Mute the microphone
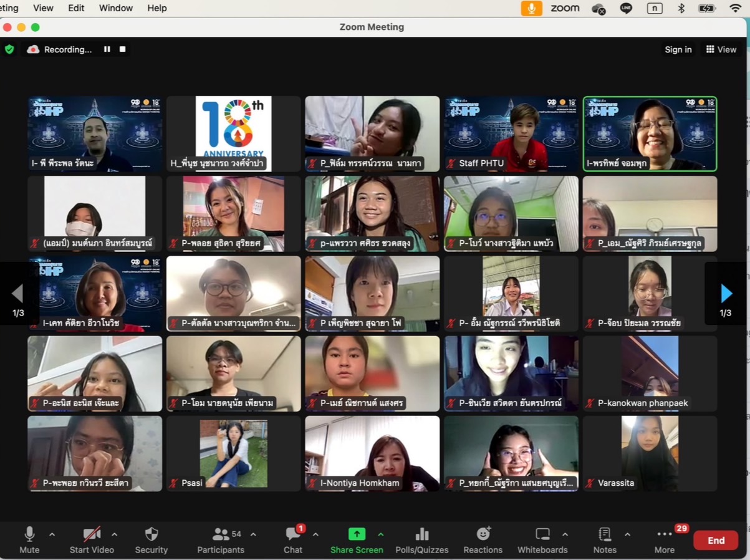The width and height of the screenshot is (750, 560). pyautogui.click(x=29, y=540)
